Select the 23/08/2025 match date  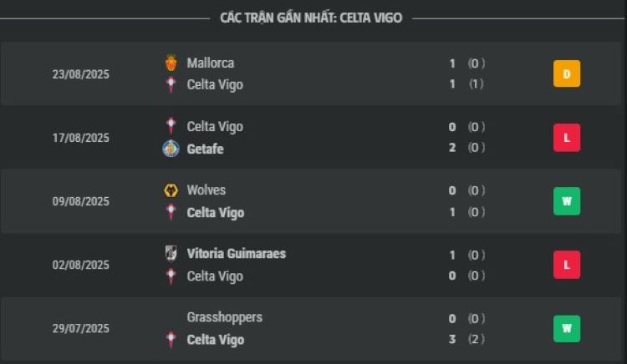(x=81, y=74)
